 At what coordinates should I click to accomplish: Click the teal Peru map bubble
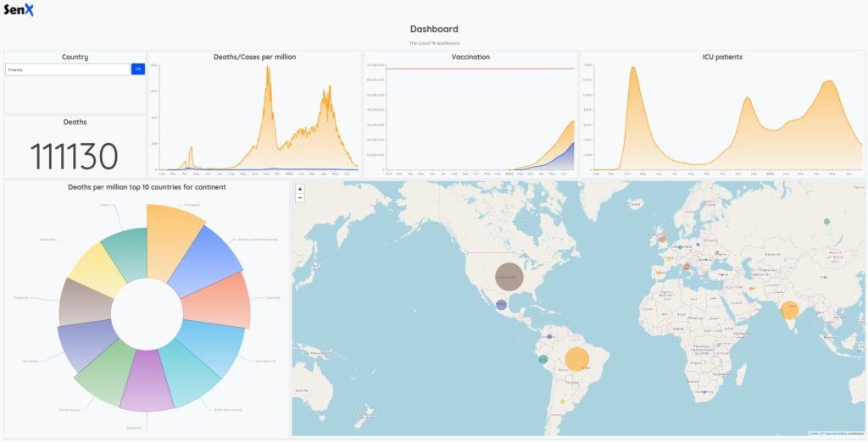pos(543,359)
